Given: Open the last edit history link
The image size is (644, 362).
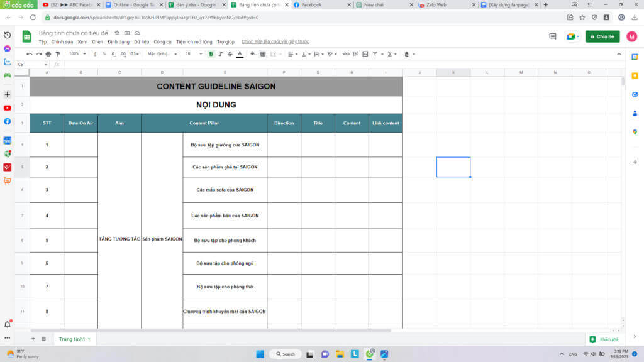Looking at the screenshot, I should coord(275,42).
